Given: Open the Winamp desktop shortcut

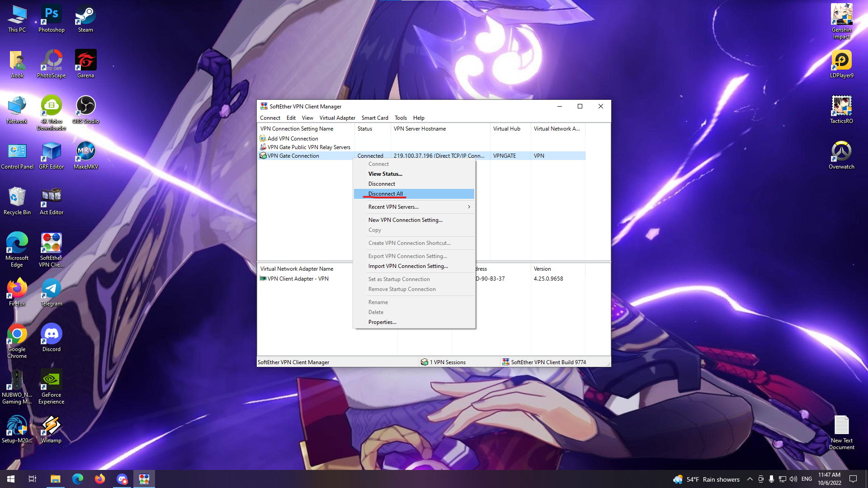Looking at the screenshot, I should coord(51,429).
